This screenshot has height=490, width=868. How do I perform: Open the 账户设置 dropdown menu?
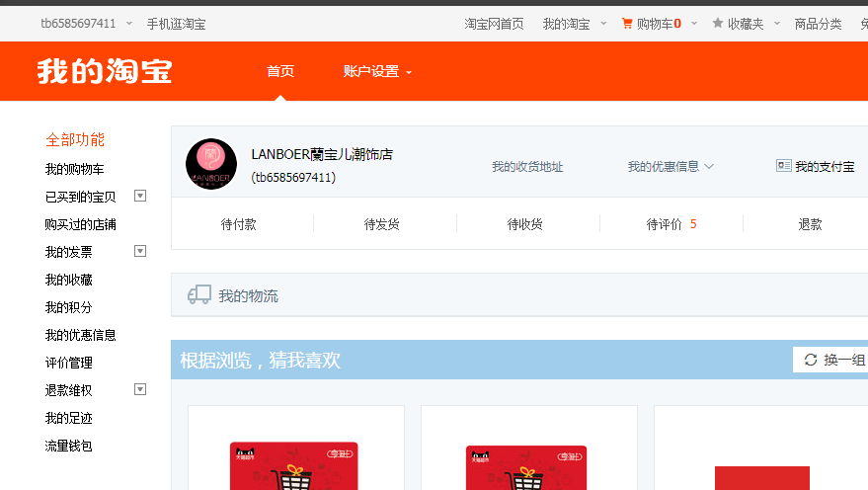pos(377,71)
